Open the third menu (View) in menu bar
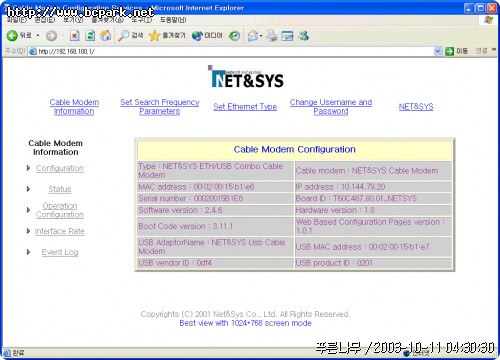The height and width of the screenshot is (360, 500). pos(73,20)
